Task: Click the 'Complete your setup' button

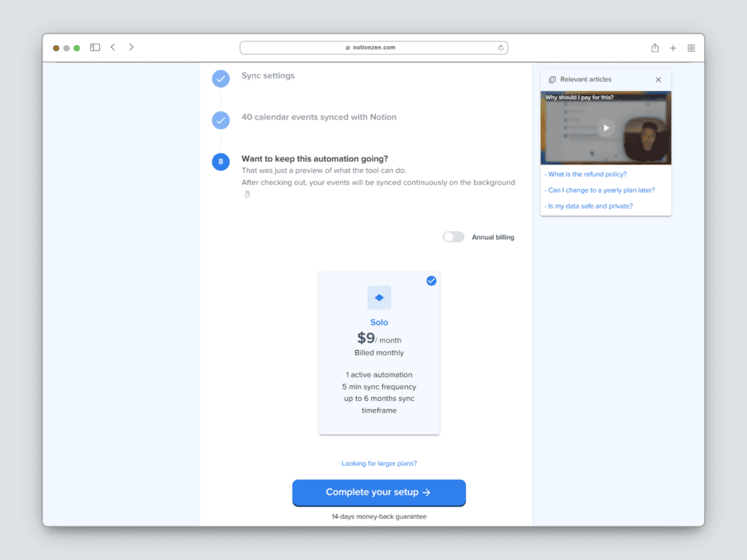Action: (379, 492)
